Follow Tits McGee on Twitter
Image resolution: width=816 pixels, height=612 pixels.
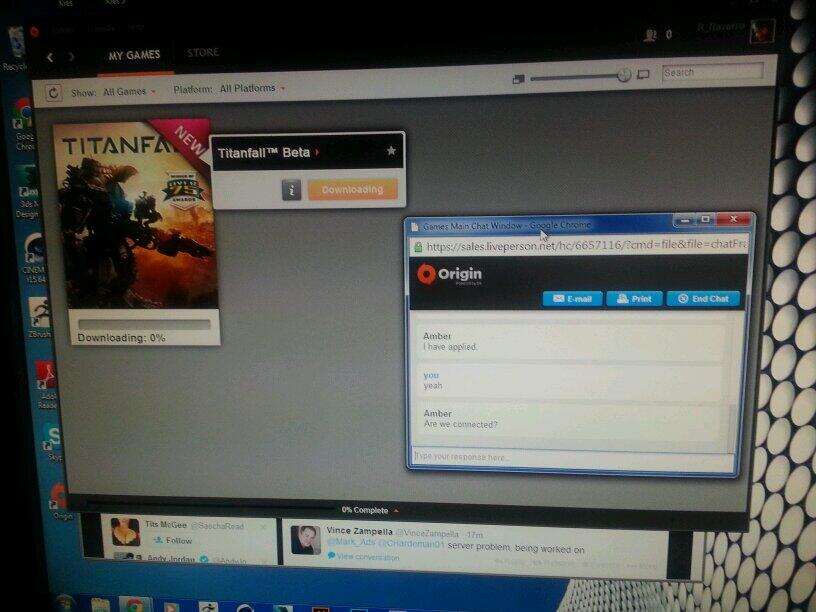click(x=173, y=541)
